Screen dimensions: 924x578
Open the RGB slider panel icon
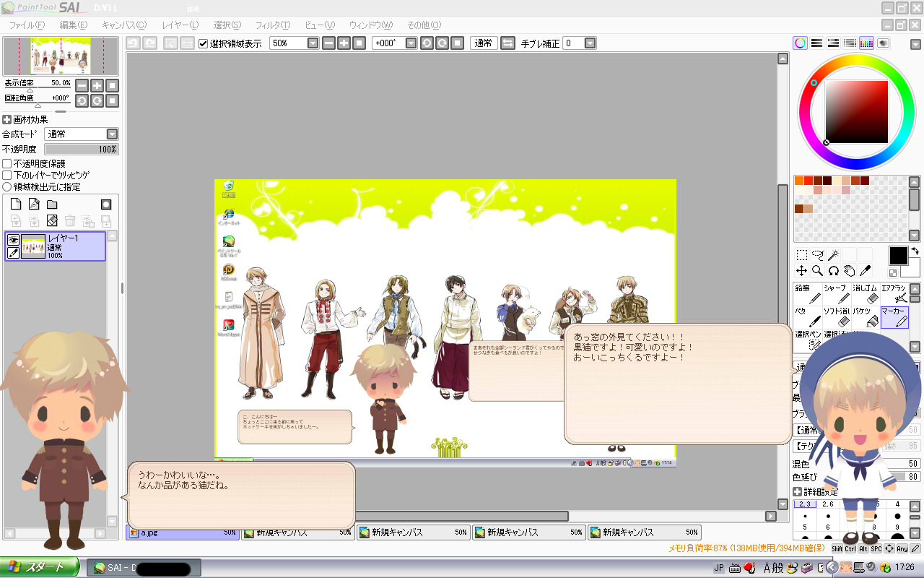pos(816,43)
